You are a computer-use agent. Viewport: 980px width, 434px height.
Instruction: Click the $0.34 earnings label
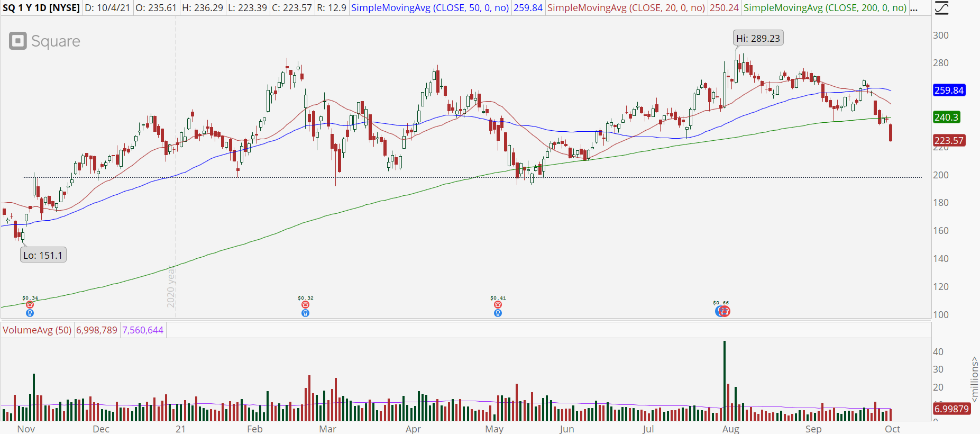click(30, 298)
